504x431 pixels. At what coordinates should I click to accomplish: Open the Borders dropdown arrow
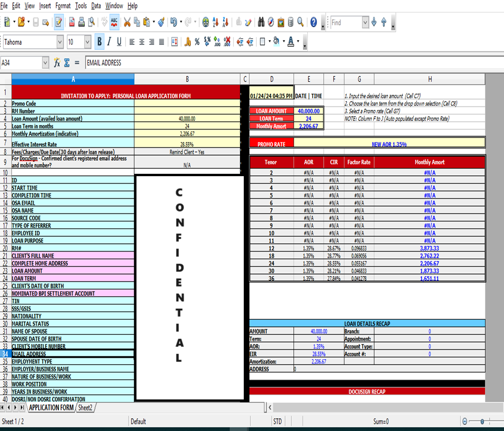[269, 41]
